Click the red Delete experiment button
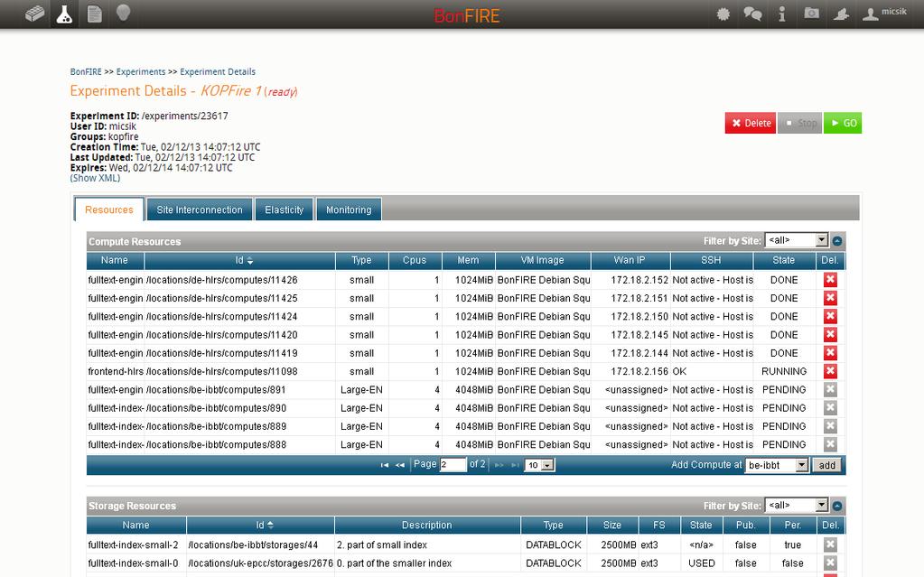This screenshot has width=924, height=577. pos(751,123)
